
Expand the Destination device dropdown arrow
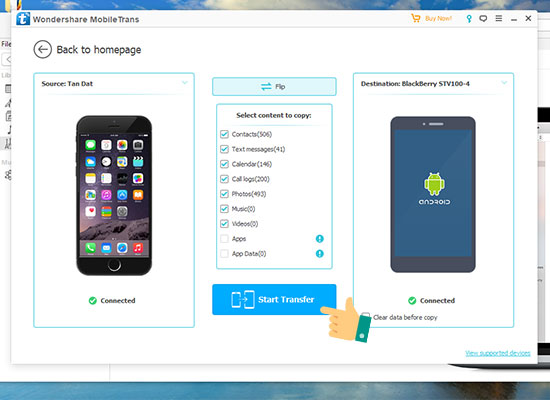(504, 83)
